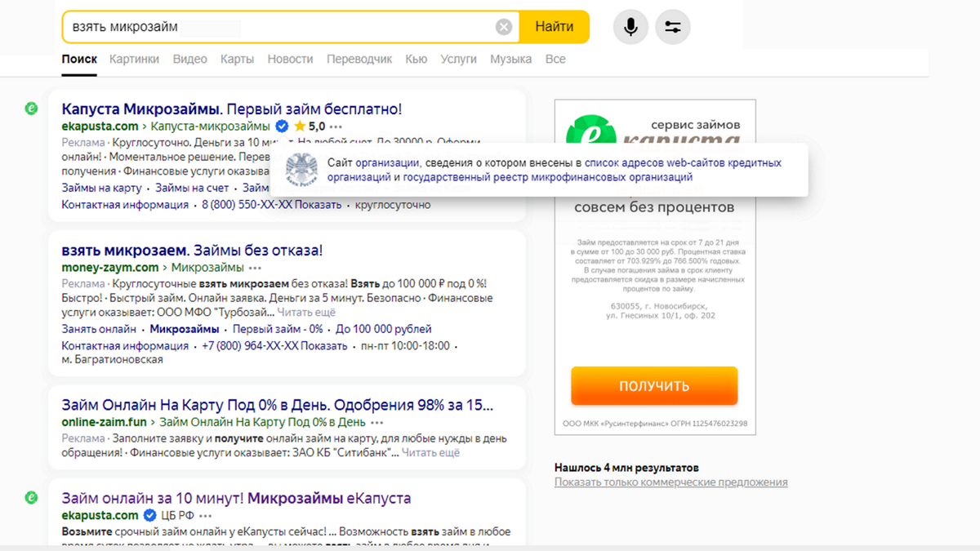Image resolution: width=980 pixels, height=551 pixels.
Task: Click the text пн-пт 10:00-18:00
Action: click(405, 346)
